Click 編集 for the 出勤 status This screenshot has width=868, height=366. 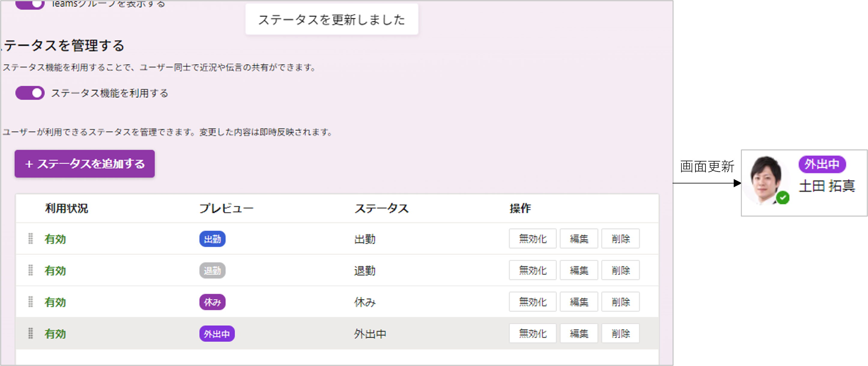pyautogui.click(x=579, y=239)
